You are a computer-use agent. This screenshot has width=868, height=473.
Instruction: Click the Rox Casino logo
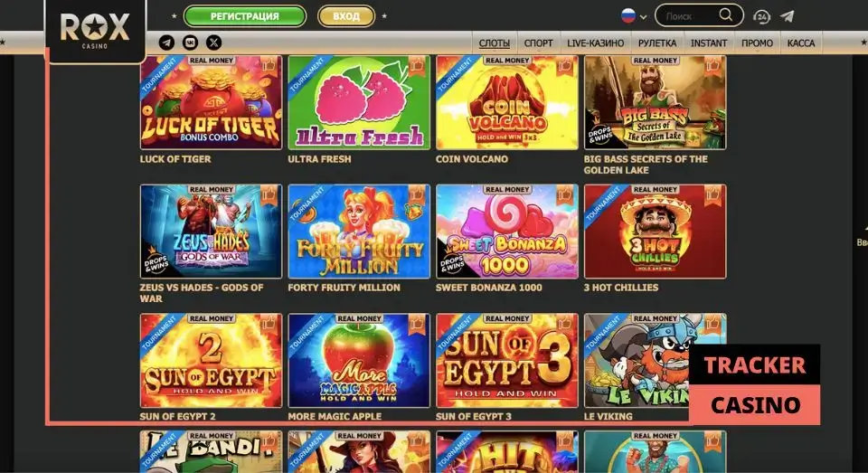[x=95, y=31]
